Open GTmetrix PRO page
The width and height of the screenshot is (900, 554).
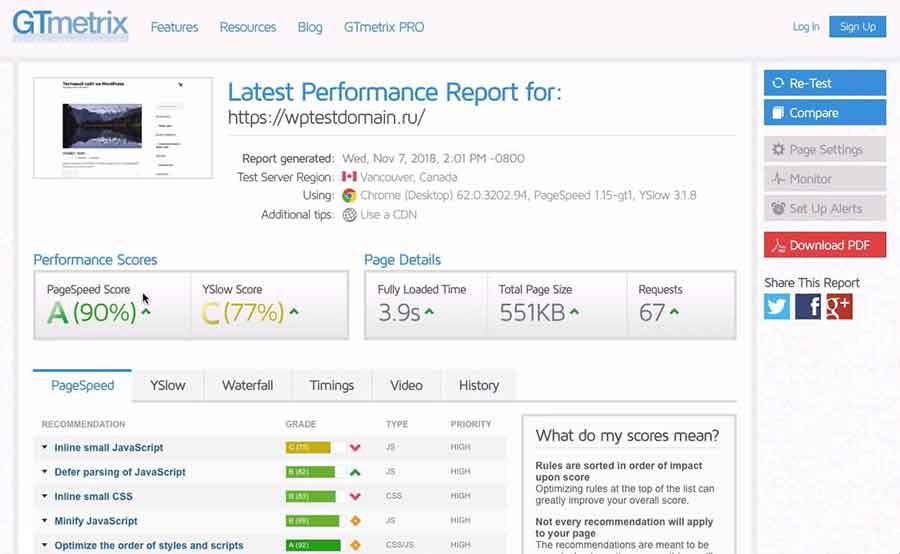(384, 27)
